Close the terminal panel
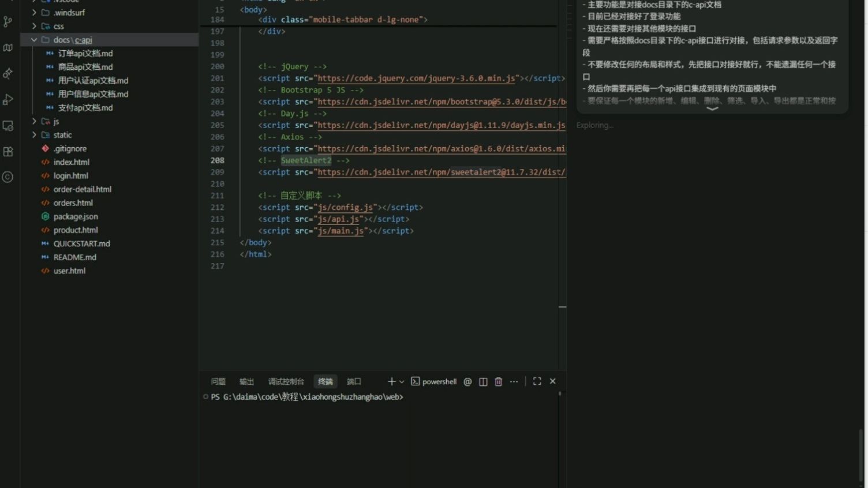The height and width of the screenshot is (488, 868). (x=553, y=381)
